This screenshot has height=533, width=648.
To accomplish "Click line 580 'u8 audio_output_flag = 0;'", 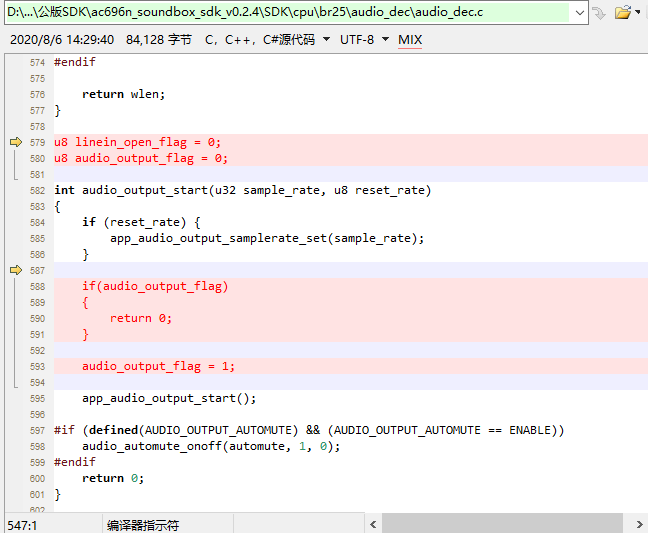I will [141, 158].
